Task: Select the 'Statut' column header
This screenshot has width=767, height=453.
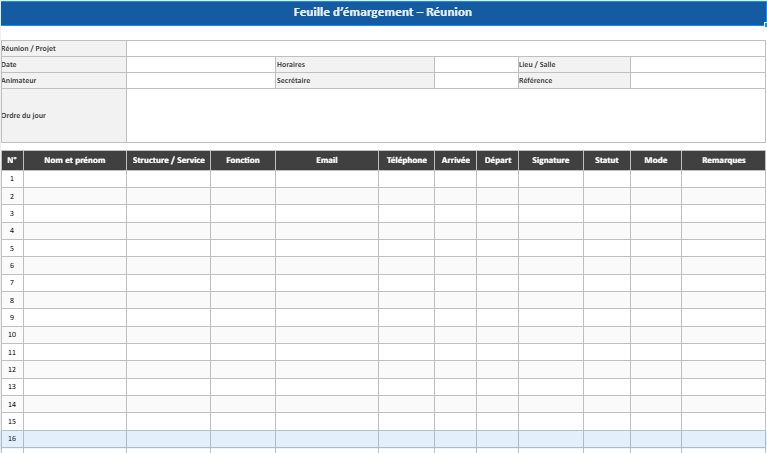Action: [x=607, y=160]
